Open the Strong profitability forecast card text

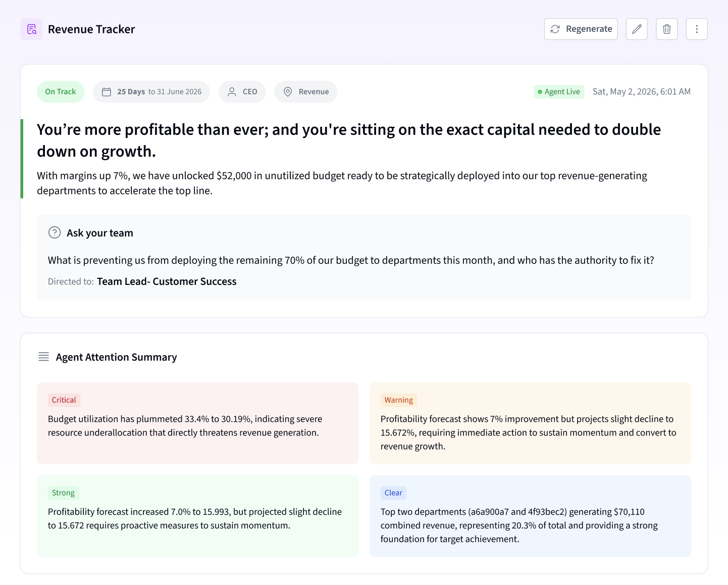coord(195,519)
